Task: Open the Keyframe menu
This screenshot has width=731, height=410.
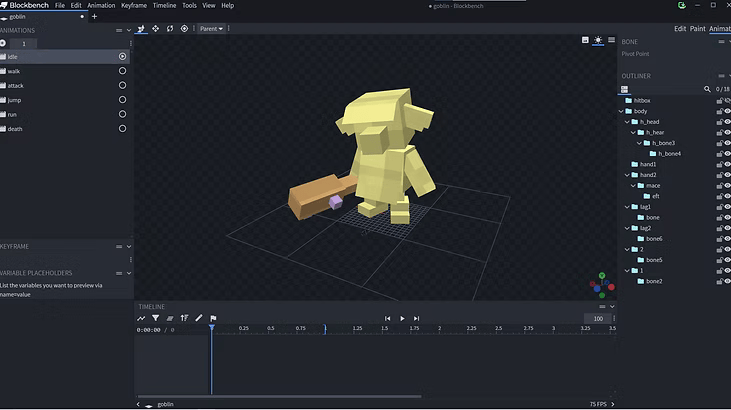Action: coord(134,6)
